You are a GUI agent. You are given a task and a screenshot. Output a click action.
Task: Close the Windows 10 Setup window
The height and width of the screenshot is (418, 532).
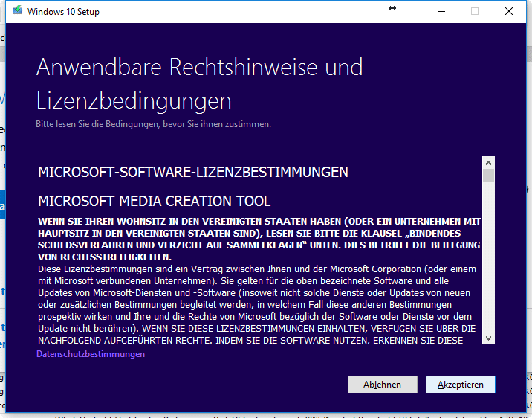coord(508,12)
